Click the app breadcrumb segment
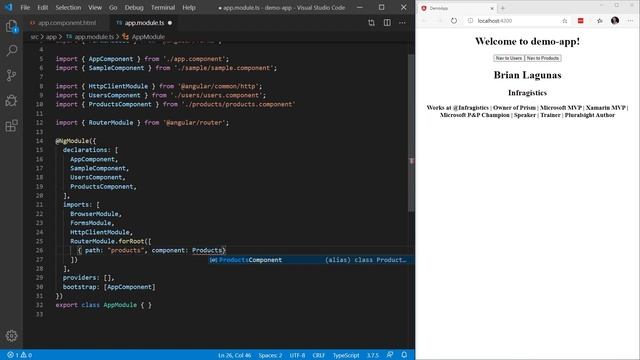This screenshot has height=360, width=640. (51, 37)
